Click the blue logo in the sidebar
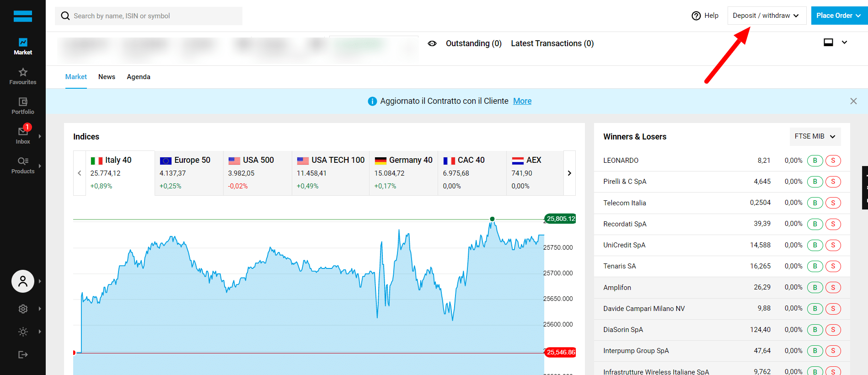Viewport: 868px width, 375px height. coord(23,16)
